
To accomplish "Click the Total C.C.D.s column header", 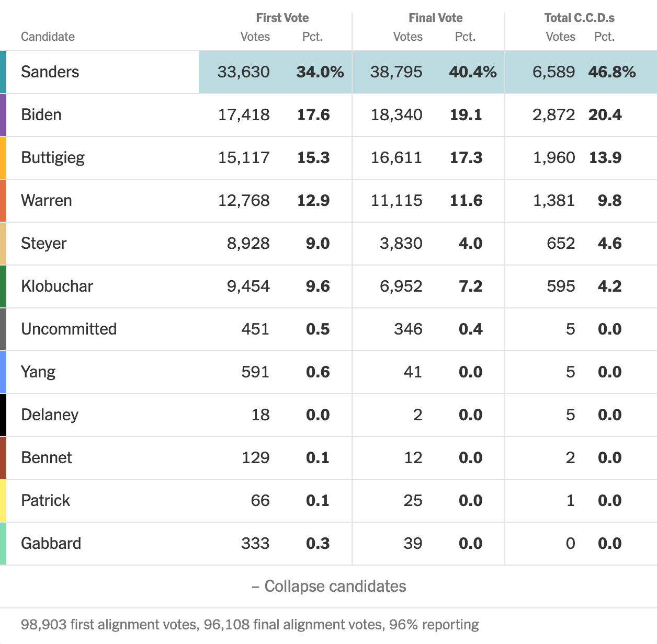I will click(x=579, y=18).
